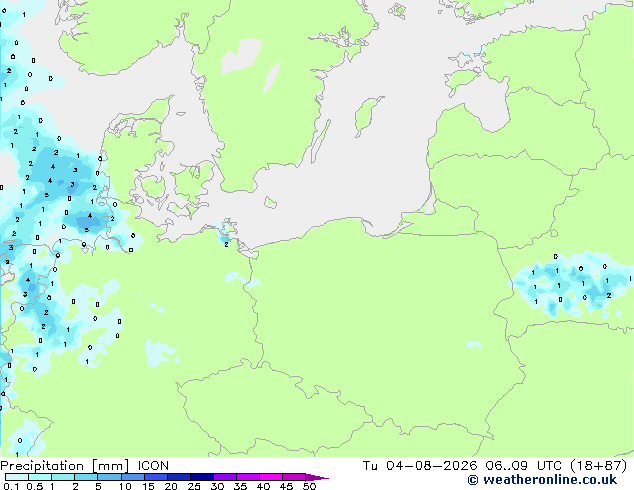Click the 'ICON' model label

(153, 466)
